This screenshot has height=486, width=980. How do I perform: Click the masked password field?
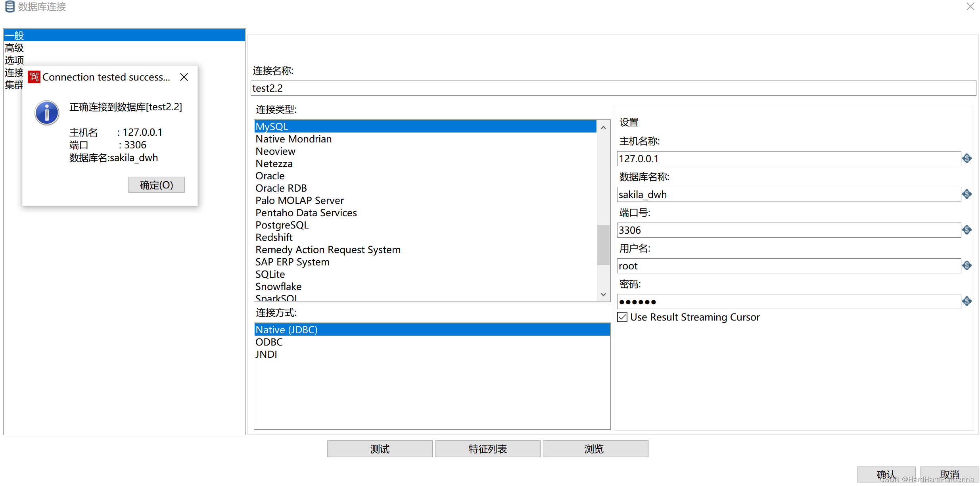[x=789, y=302]
